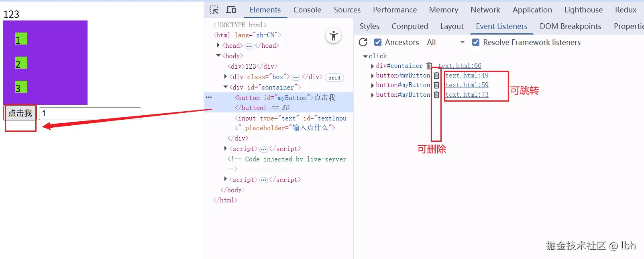Toggle the Ancestors checkbox
644x259 pixels.
point(378,42)
